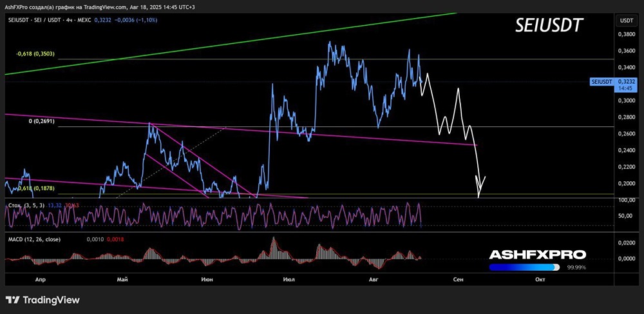Click the 0,3600 price axis value
Viewport: 644px width, 314px height.
(x=627, y=51)
